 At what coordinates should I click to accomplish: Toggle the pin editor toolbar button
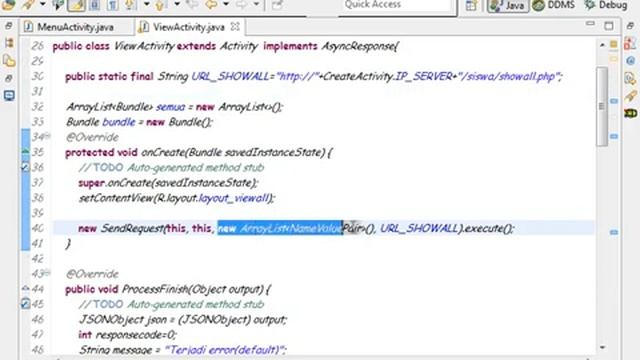coord(278,5)
